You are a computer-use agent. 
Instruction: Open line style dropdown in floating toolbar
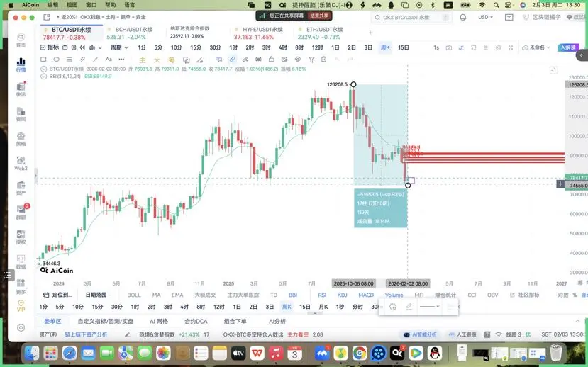coord(430,307)
